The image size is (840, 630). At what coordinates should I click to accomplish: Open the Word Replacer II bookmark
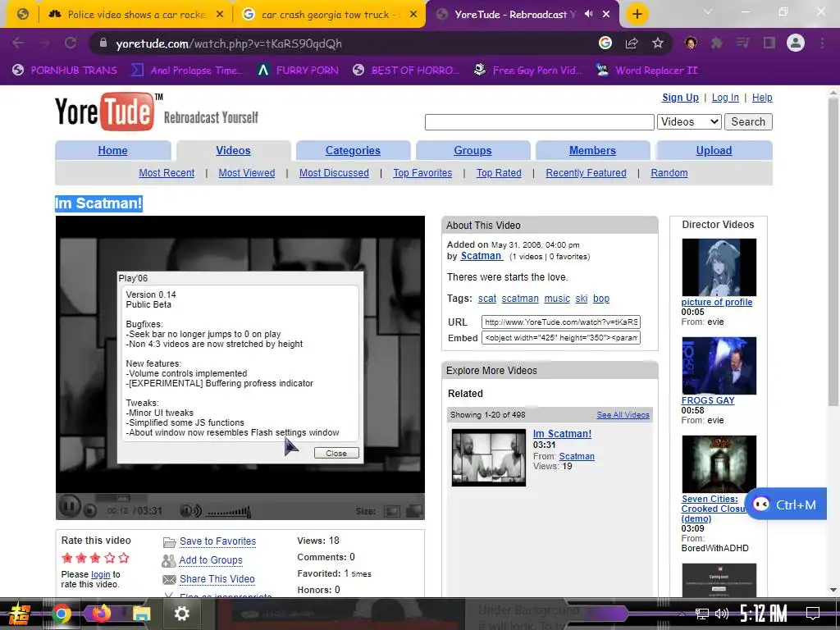coord(646,71)
